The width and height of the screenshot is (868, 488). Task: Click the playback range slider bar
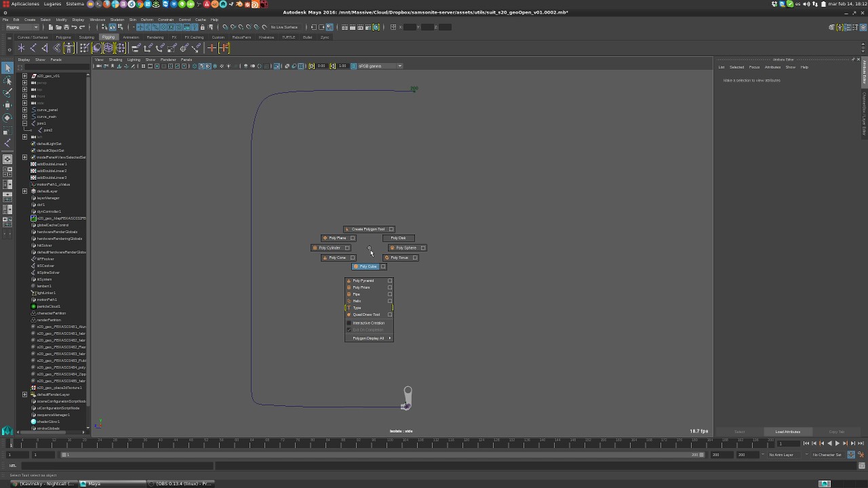tap(384, 455)
